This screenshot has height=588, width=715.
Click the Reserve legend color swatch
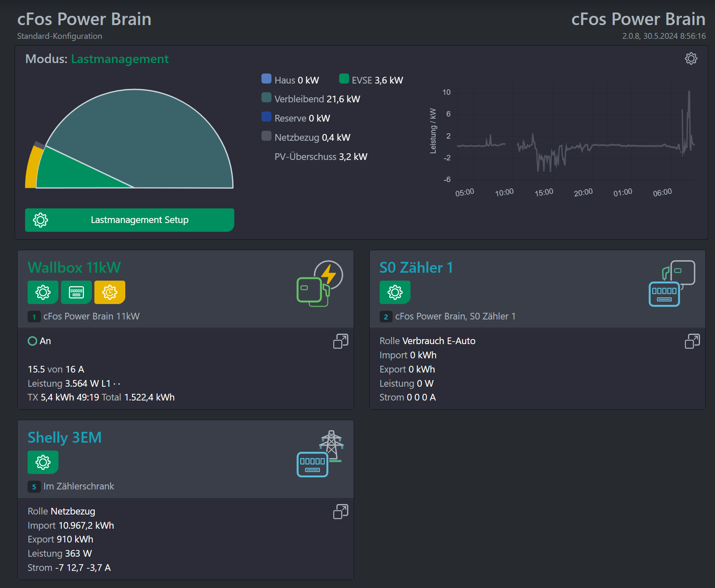[266, 117]
